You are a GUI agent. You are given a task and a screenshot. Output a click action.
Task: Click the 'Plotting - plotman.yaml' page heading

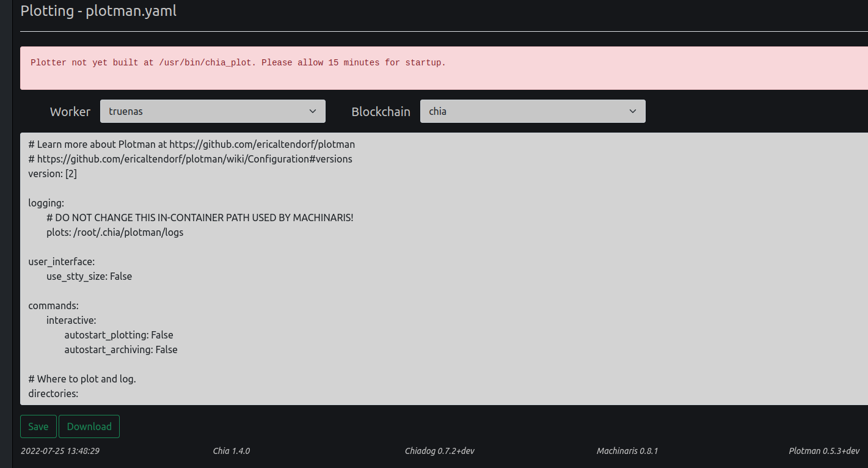coord(98,10)
